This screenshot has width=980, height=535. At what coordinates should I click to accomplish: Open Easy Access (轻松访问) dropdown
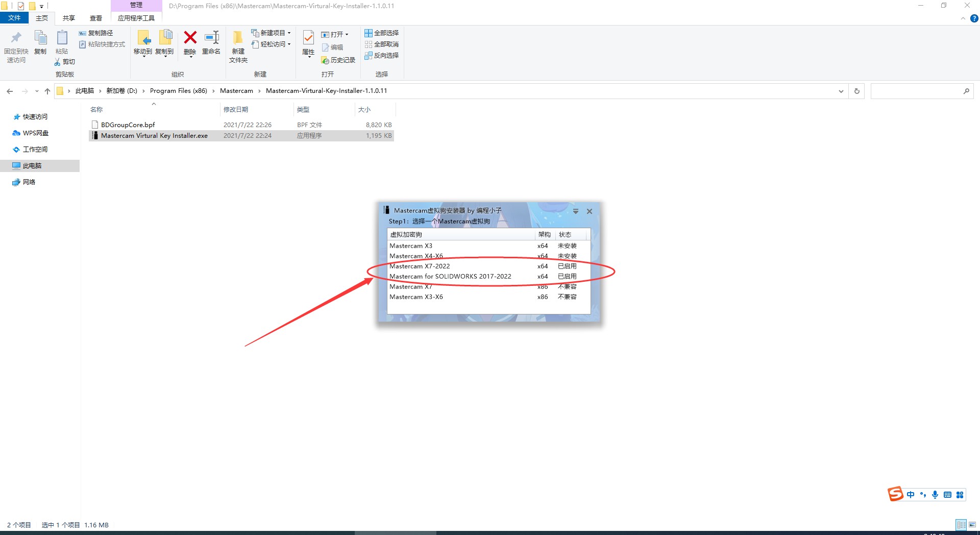click(x=272, y=44)
